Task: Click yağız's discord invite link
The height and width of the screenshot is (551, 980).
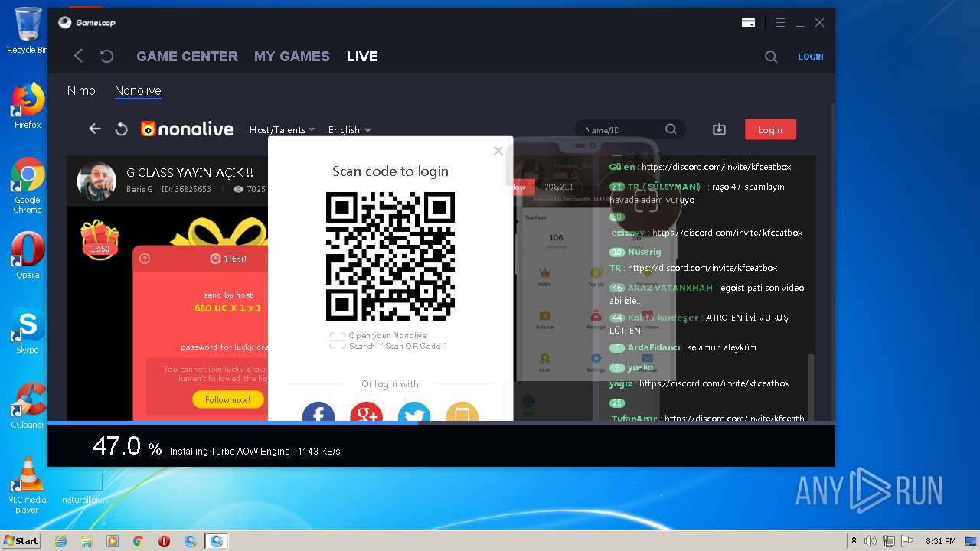Action: pyautogui.click(x=714, y=383)
